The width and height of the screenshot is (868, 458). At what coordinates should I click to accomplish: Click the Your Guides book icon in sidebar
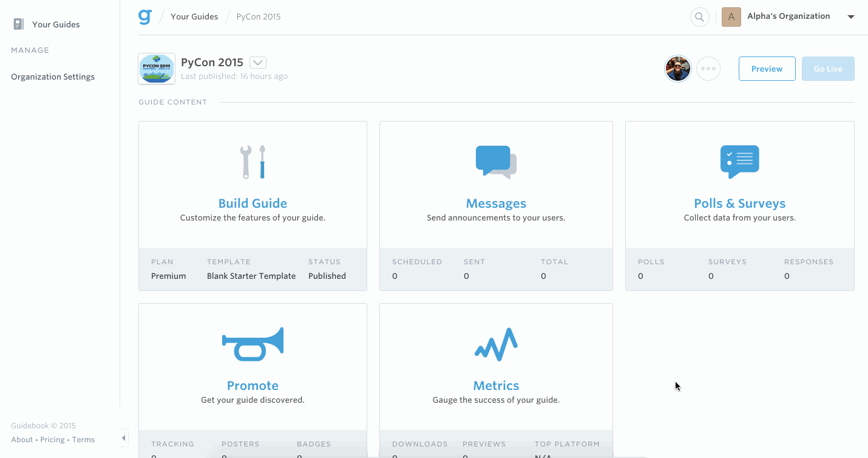(19, 24)
